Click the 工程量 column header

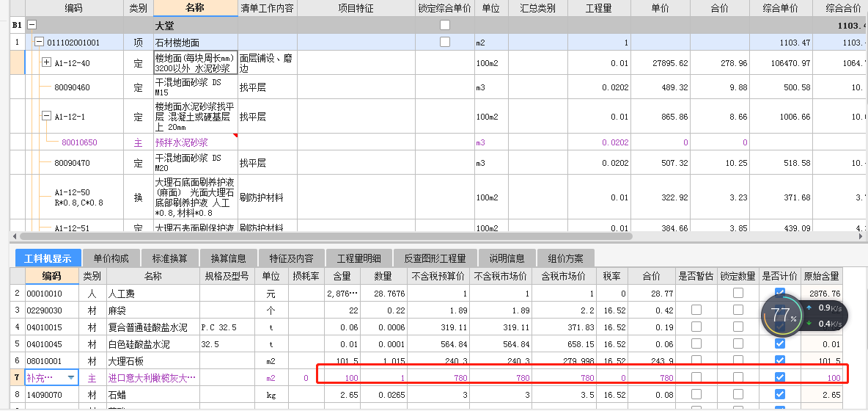pos(598,8)
